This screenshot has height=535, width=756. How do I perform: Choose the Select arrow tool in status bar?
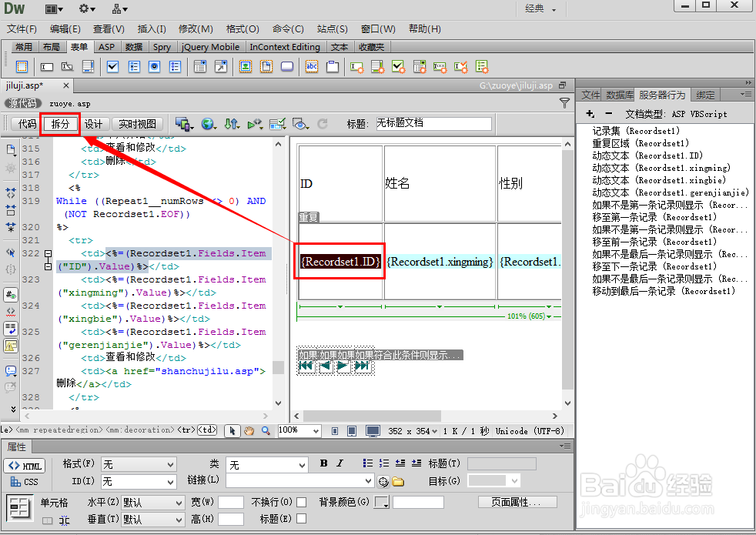232,431
